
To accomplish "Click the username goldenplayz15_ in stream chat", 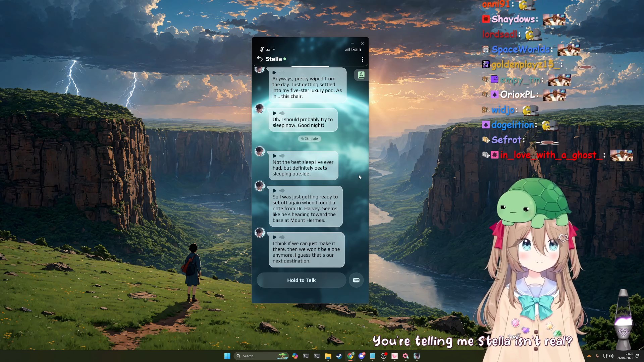I will pyautogui.click(x=525, y=64).
